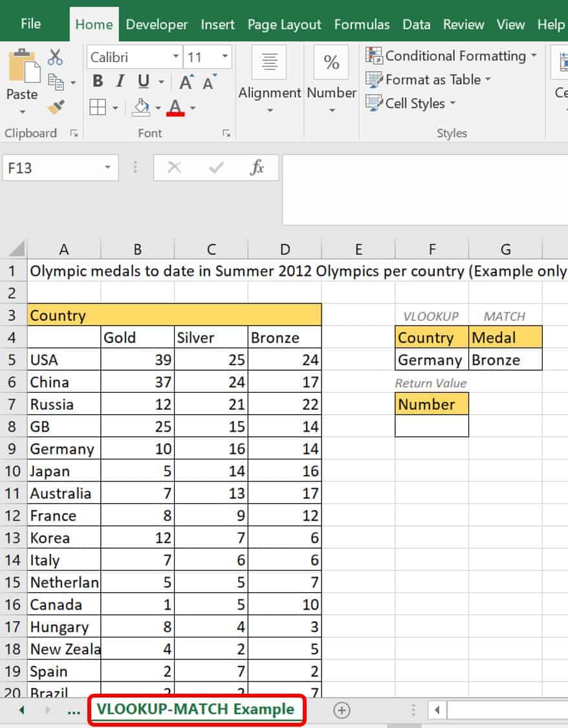Open the font size dropdown
568x728 pixels.
tap(225, 57)
